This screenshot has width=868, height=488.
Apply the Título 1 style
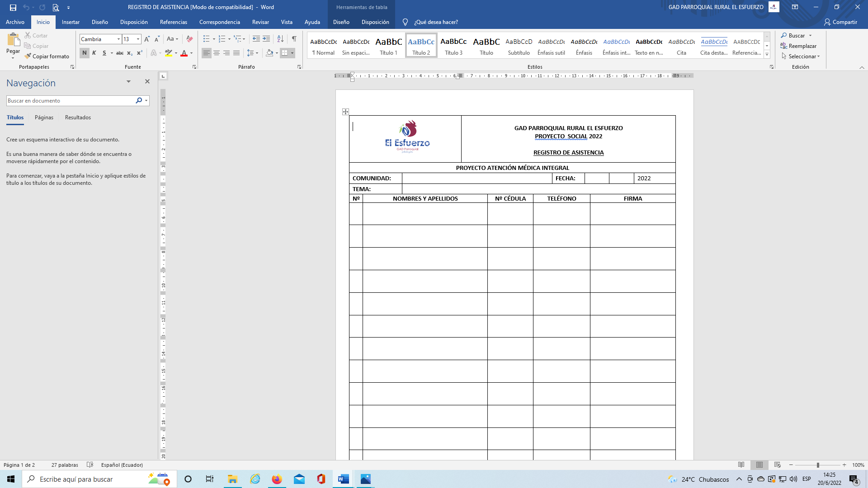click(x=388, y=46)
